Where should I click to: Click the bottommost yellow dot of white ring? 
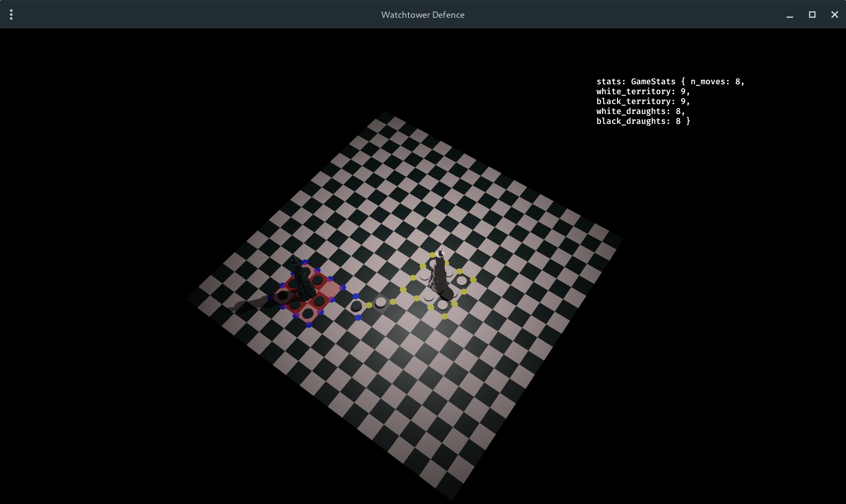tap(445, 316)
